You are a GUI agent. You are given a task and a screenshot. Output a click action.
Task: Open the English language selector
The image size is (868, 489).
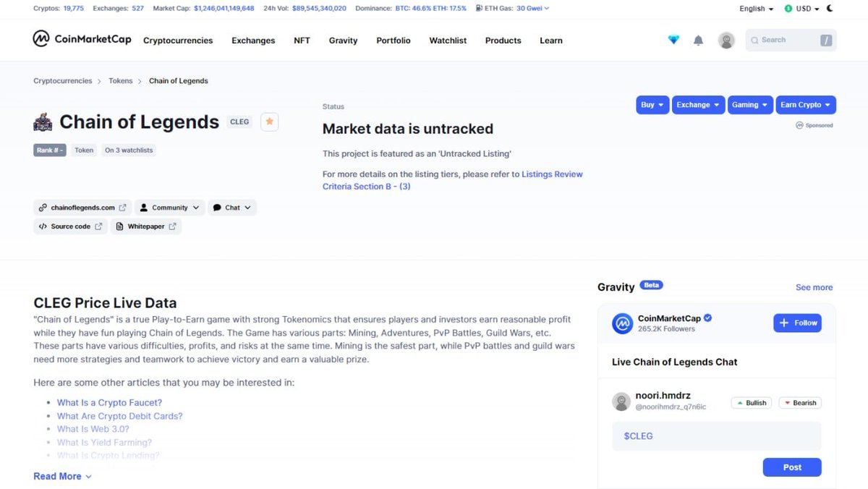(757, 9)
